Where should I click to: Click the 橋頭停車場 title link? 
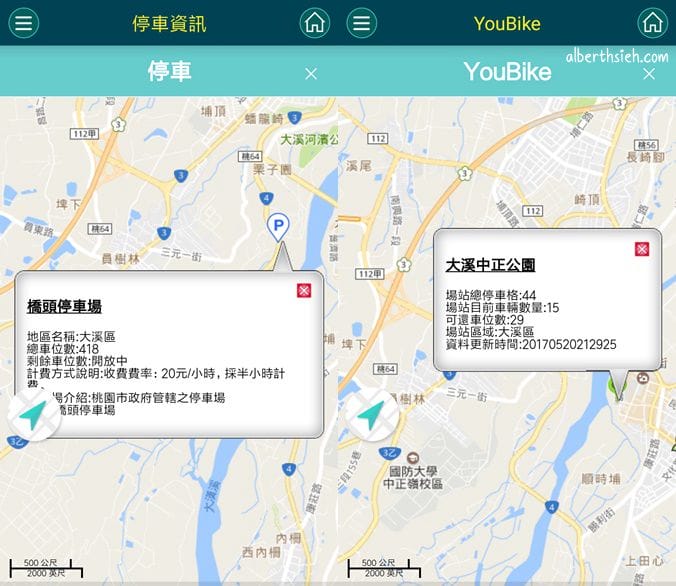point(64,306)
